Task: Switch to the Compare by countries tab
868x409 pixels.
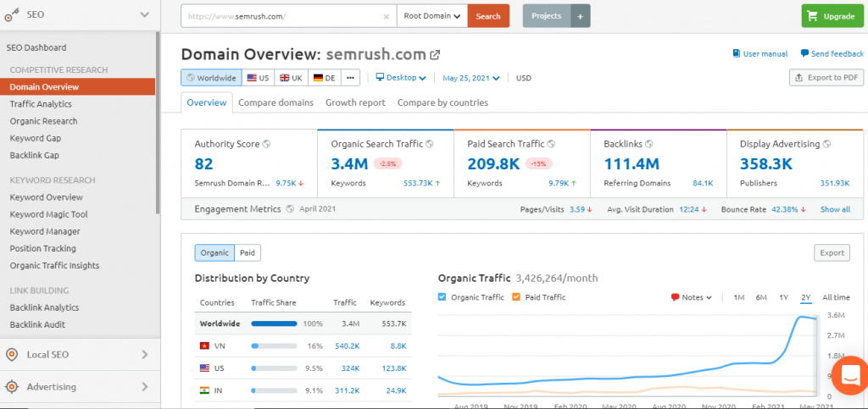Action: [442, 102]
